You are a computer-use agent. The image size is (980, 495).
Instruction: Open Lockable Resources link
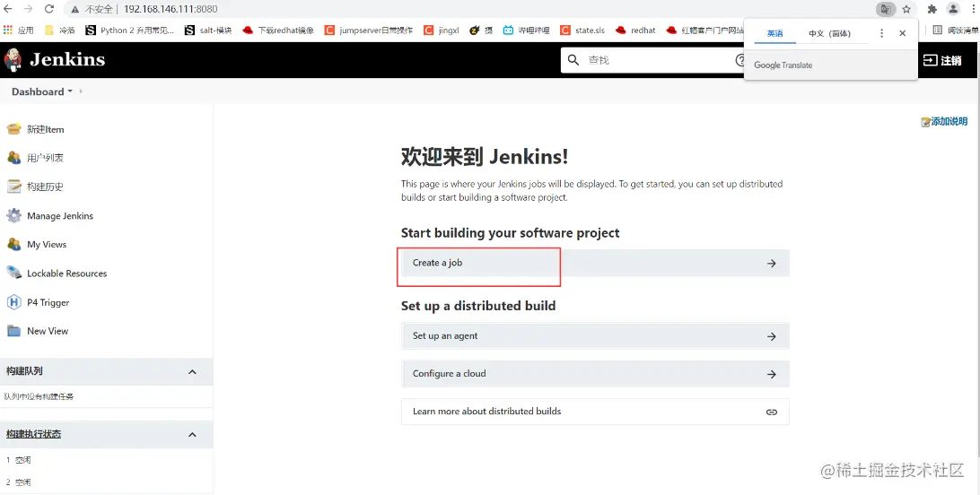(67, 274)
